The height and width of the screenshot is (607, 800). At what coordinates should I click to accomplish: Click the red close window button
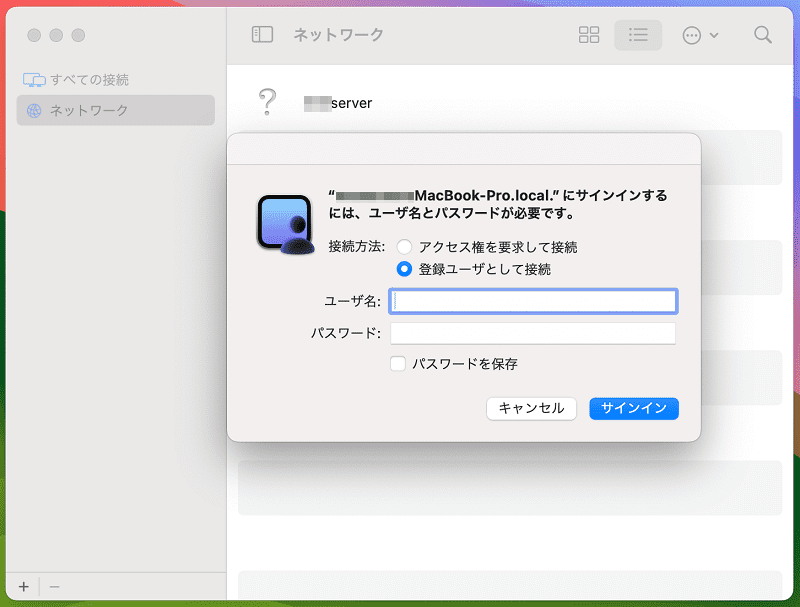click(34, 35)
